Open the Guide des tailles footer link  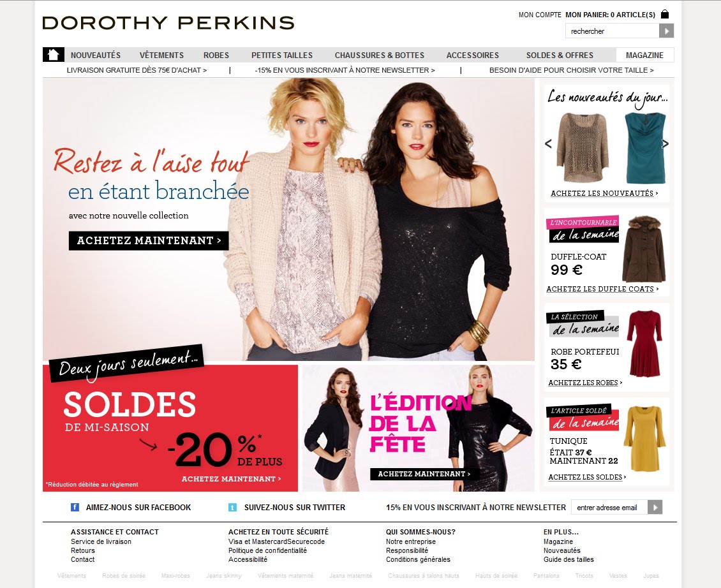(x=569, y=559)
